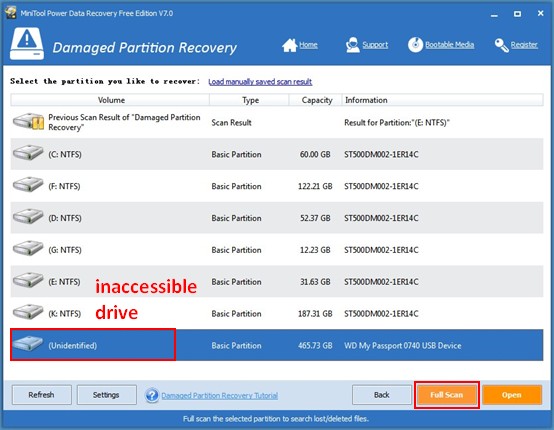The height and width of the screenshot is (430, 554).
Task: Click ST500DM002-1ER14C in the G: NTFS row
Action: pyautogui.click(x=381, y=250)
